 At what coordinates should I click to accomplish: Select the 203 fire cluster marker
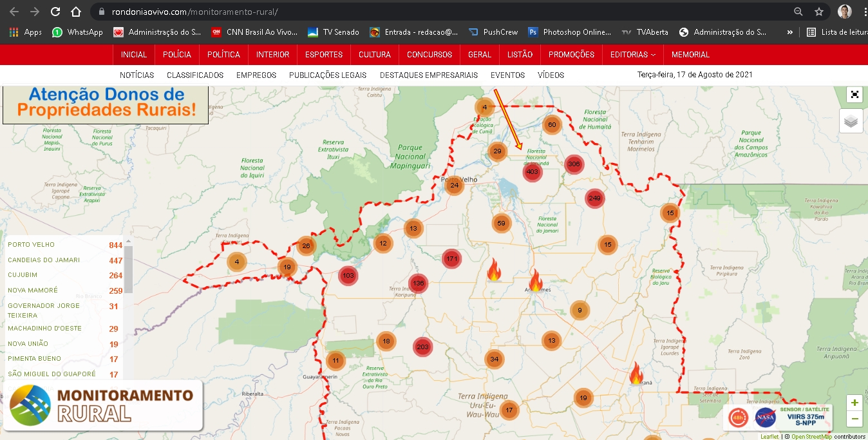[422, 347]
